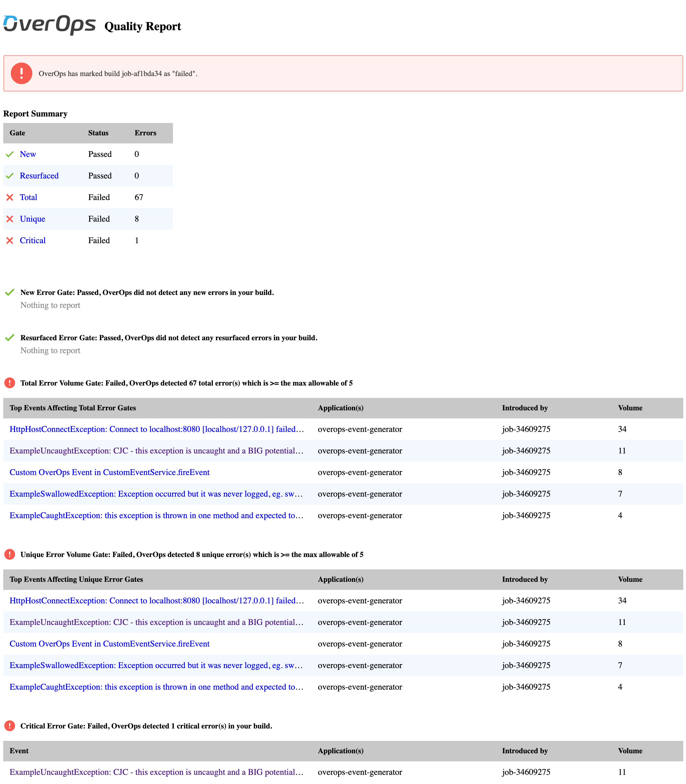This screenshot has height=784, width=686.
Task: Click the Quality Report heading
Action: point(143,26)
